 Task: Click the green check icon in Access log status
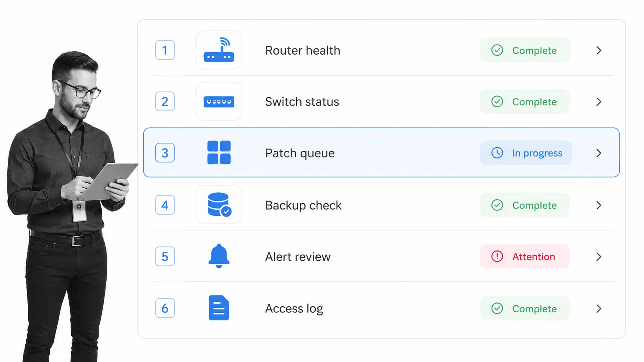(x=497, y=308)
